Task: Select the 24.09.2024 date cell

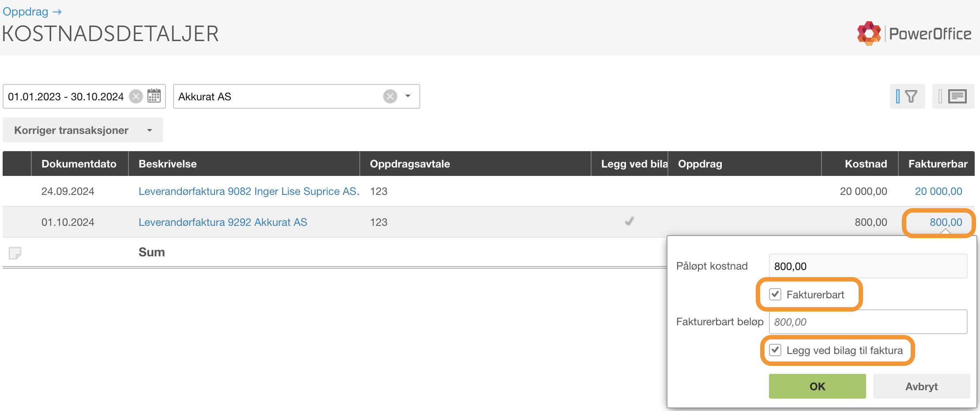Action: [68, 191]
